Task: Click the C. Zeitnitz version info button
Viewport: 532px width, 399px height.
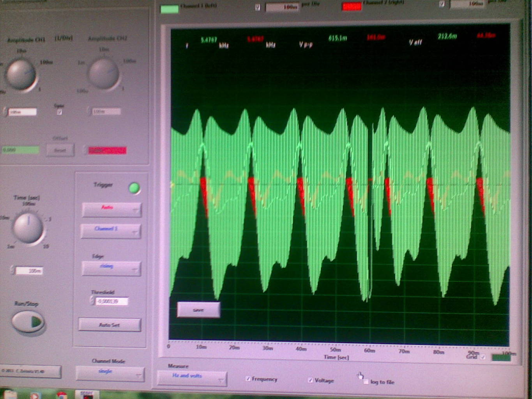Action: (30, 371)
